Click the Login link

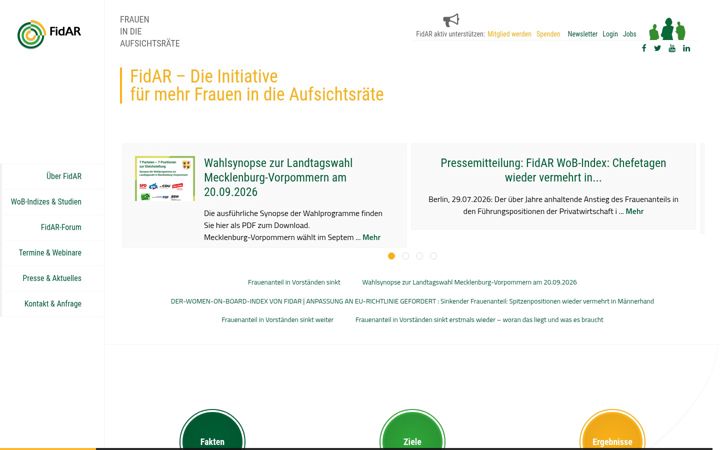610,34
